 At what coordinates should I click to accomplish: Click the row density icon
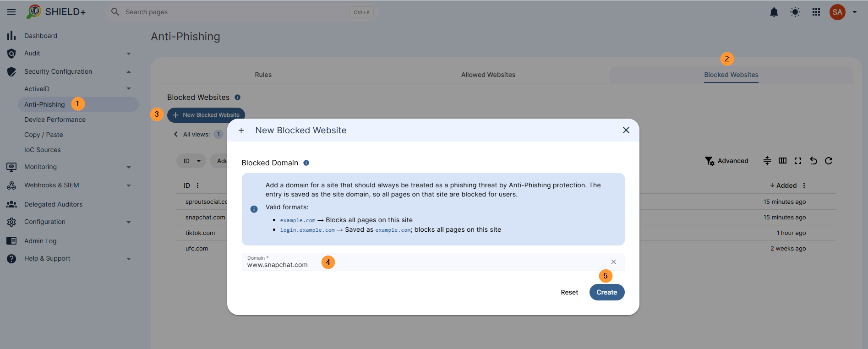(767, 161)
